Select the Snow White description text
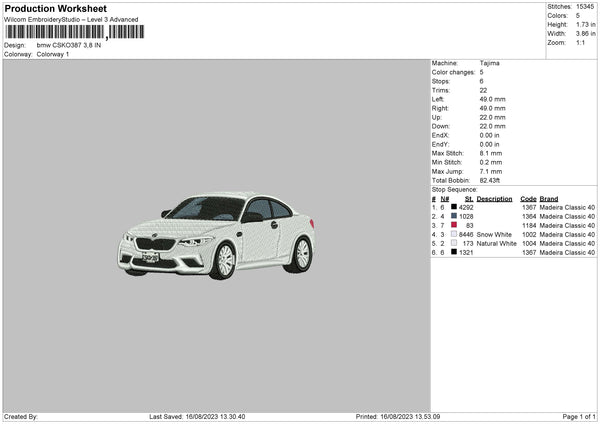 tap(496, 234)
